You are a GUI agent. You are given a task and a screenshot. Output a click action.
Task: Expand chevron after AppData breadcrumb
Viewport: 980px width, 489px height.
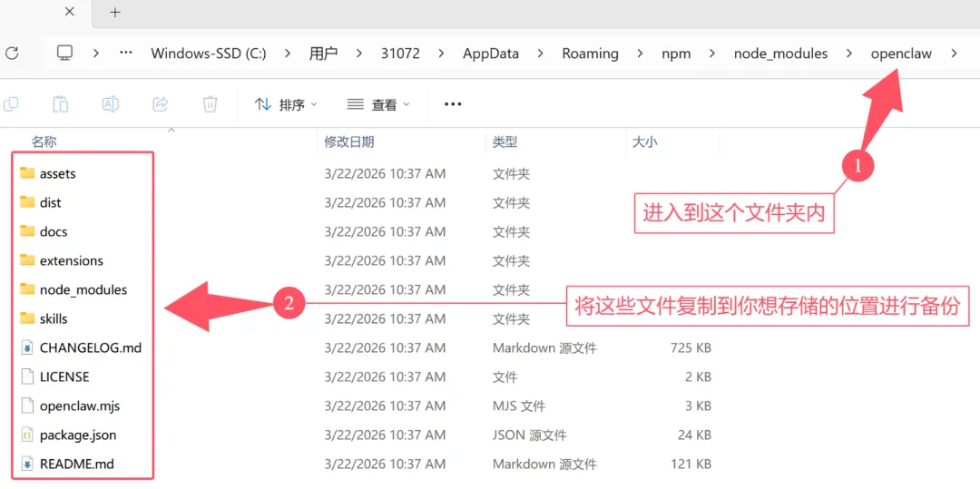[x=541, y=54]
